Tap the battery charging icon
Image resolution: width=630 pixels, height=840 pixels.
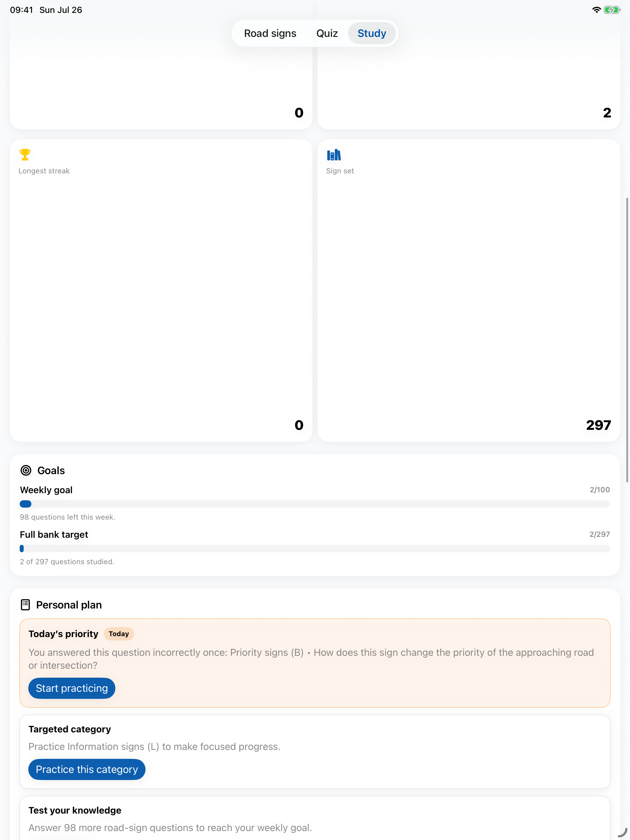tap(612, 10)
